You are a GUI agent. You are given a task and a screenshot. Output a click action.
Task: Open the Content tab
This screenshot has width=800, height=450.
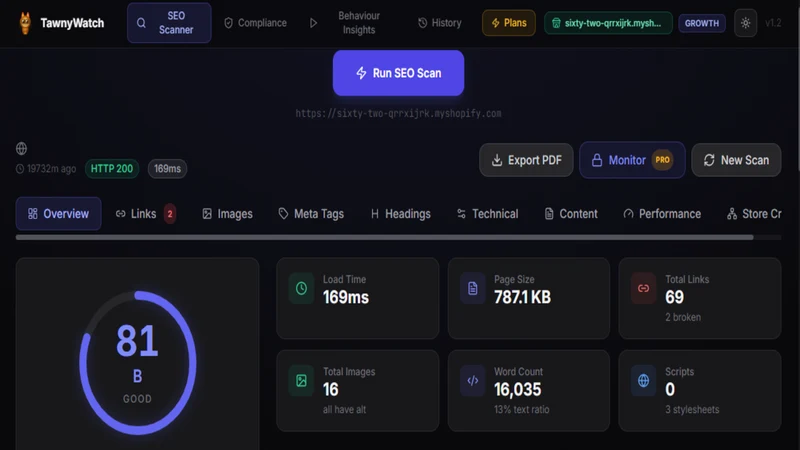click(571, 214)
